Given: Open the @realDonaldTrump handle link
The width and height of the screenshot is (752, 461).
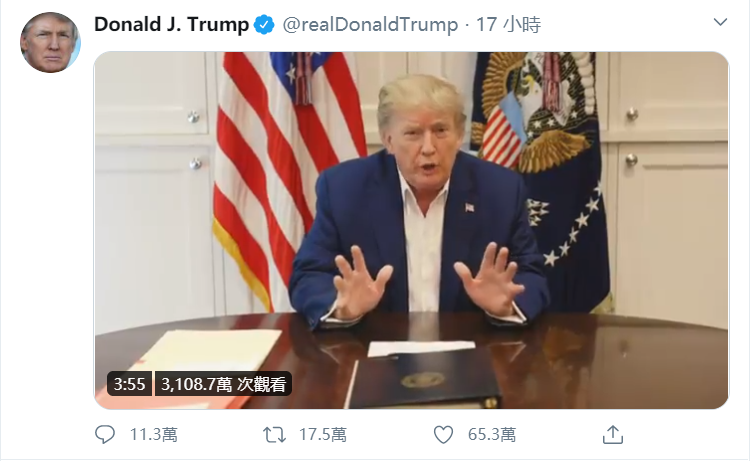Looking at the screenshot, I should click(370, 24).
